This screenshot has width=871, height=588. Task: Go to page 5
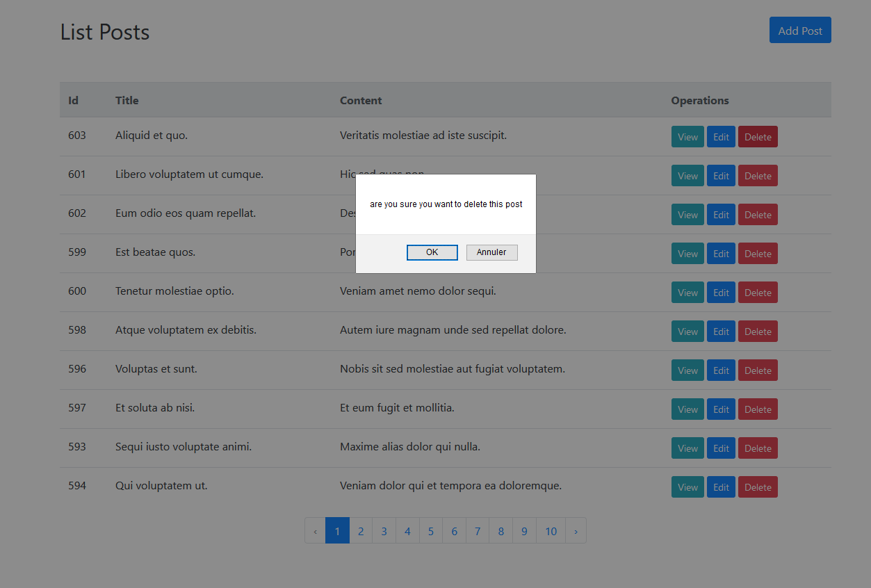point(431,531)
